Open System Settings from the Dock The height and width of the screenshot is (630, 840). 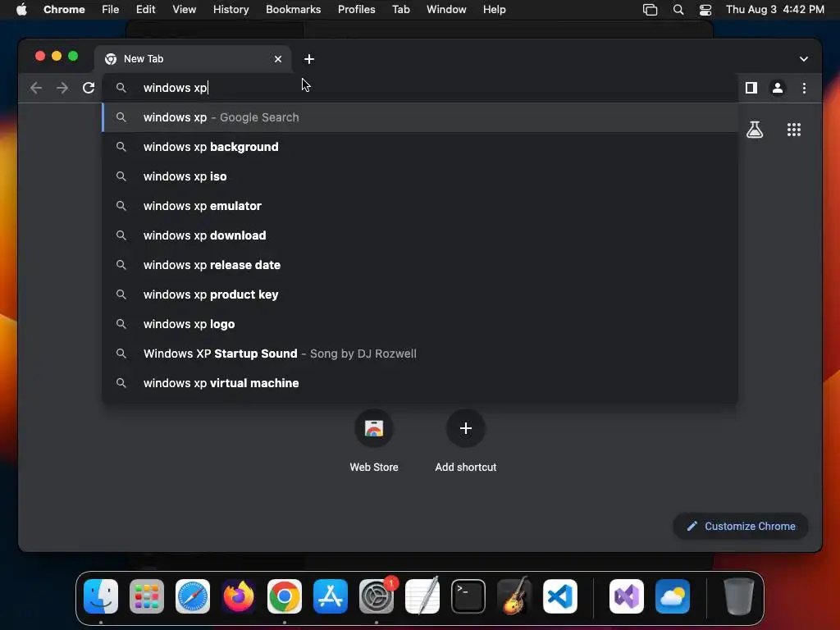click(376, 596)
